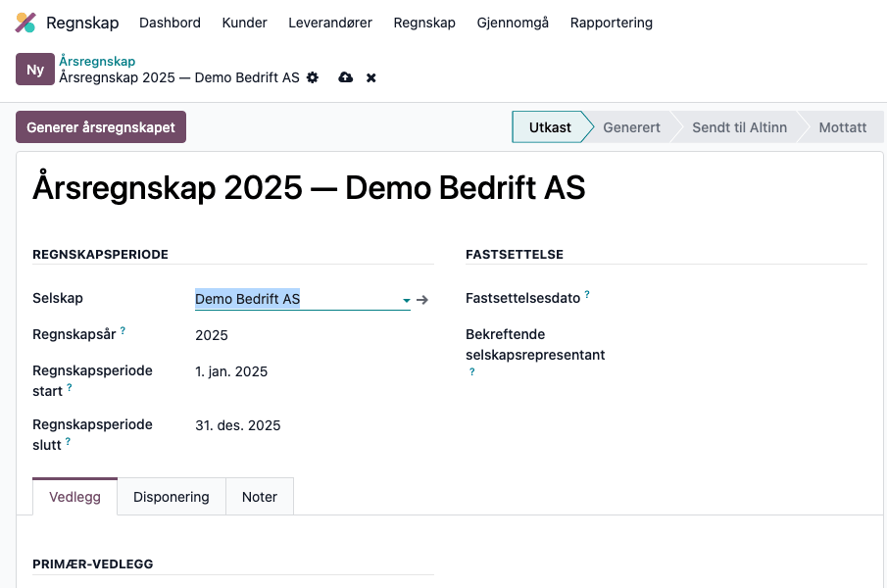The width and height of the screenshot is (887, 588).
Task: Open the Dashbord menu
Action: pyautogui.click(x=170, y=23)
